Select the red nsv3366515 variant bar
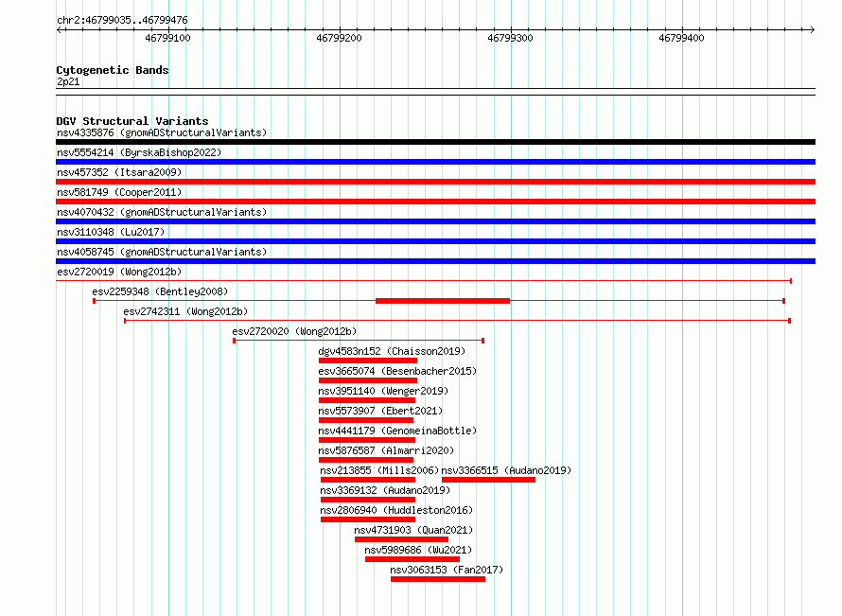Screen dimensions: 842x616 489,480
